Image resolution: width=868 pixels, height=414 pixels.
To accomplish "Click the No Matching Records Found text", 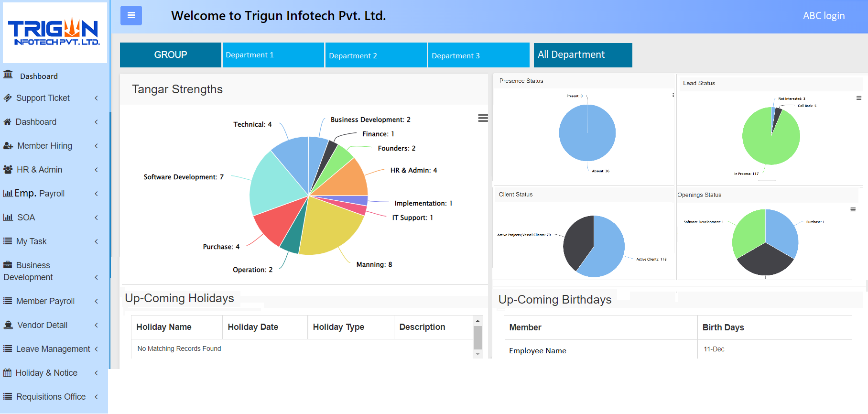I will point(179,349).
